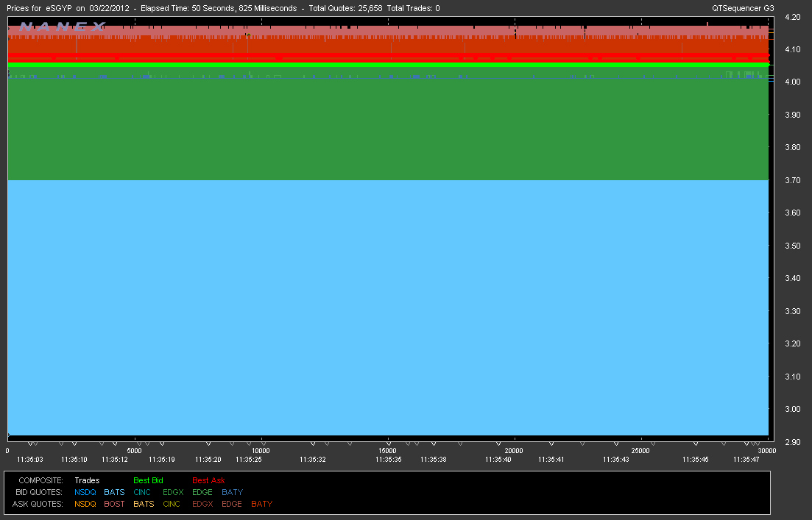Click EDGX in the ASK QUOTES row
The width and height of the screenshot is (812, 520).
click(202, 504)
